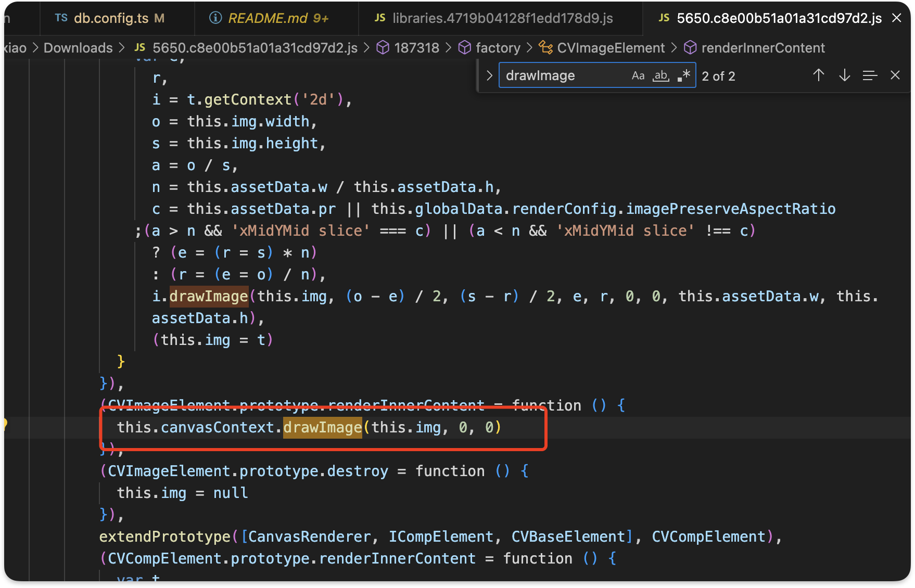The height and width of the screenshot is (588, 915).
Task: Enable Use Regular Expression search
Action: click(x=684, y=76)
